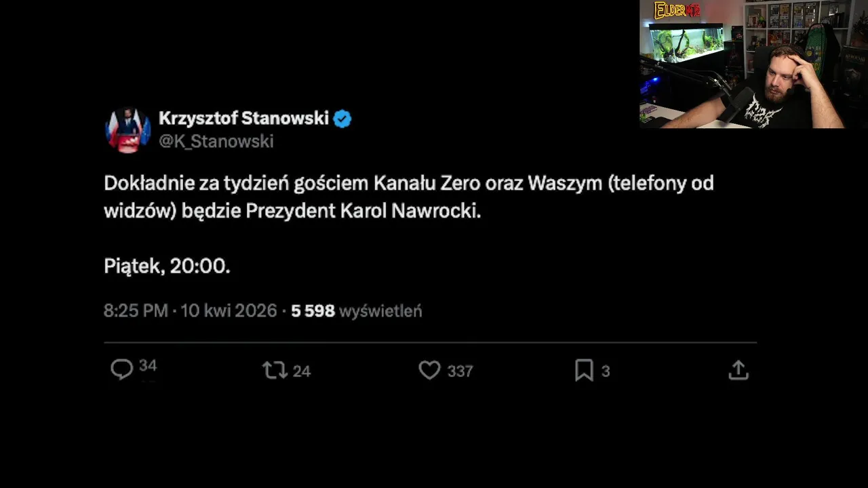Screen dimensions: 868x488
Task: Click the blue verified badge
Action: point(342,119)
